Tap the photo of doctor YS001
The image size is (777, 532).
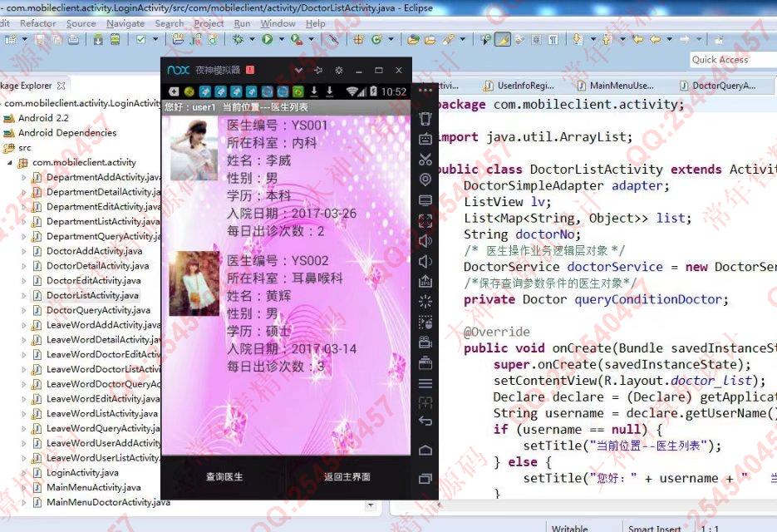point(194,150)
